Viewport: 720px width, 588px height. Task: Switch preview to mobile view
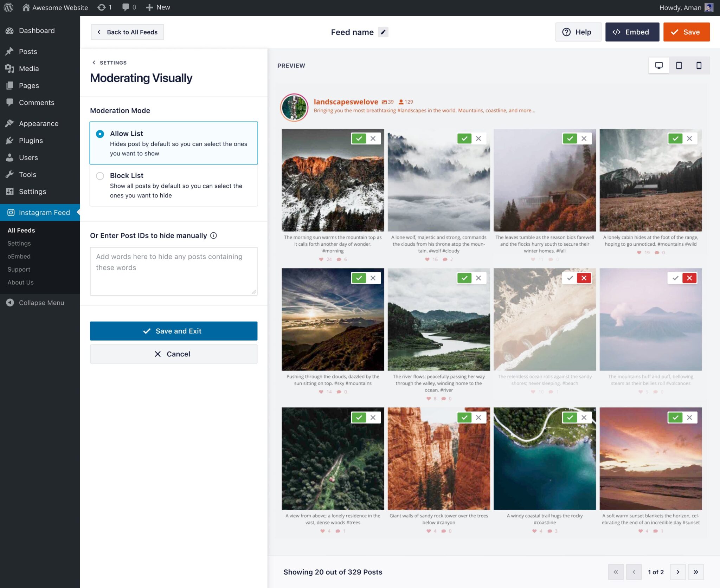click(x=699, y=65)
